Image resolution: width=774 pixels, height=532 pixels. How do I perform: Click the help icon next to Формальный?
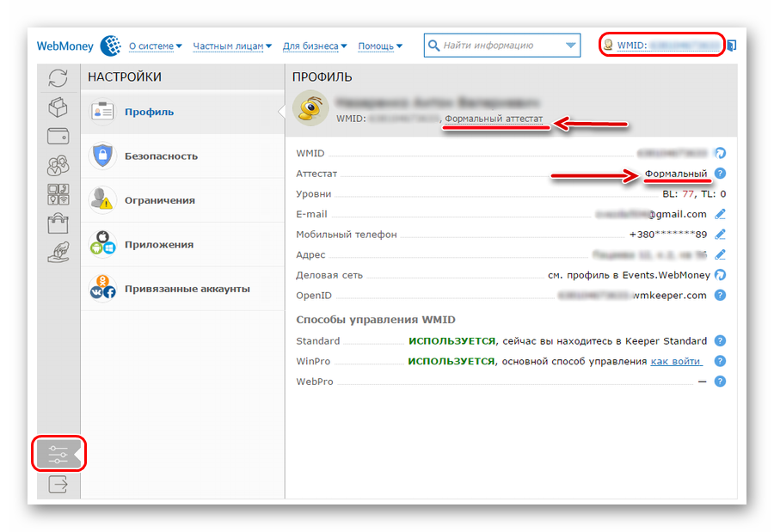pyautogui.click(x=720, y=174)
